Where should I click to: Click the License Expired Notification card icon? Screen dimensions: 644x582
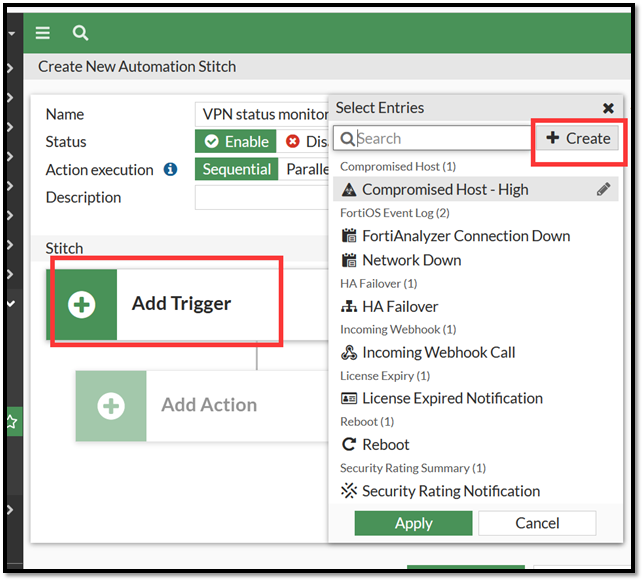coord(349,398)
